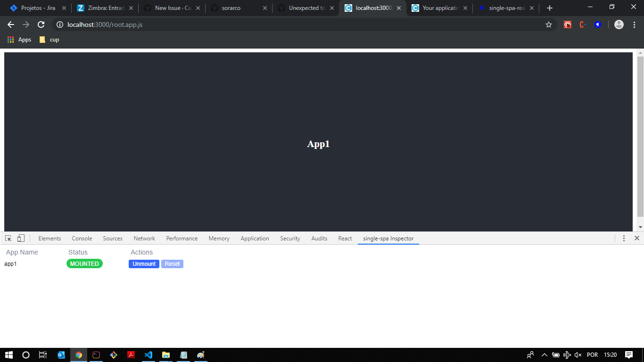This screenshot has height=362, width=644.
Task: Click the blue shield extension icon
Action: pyautogui.click(x=598, y=25)
